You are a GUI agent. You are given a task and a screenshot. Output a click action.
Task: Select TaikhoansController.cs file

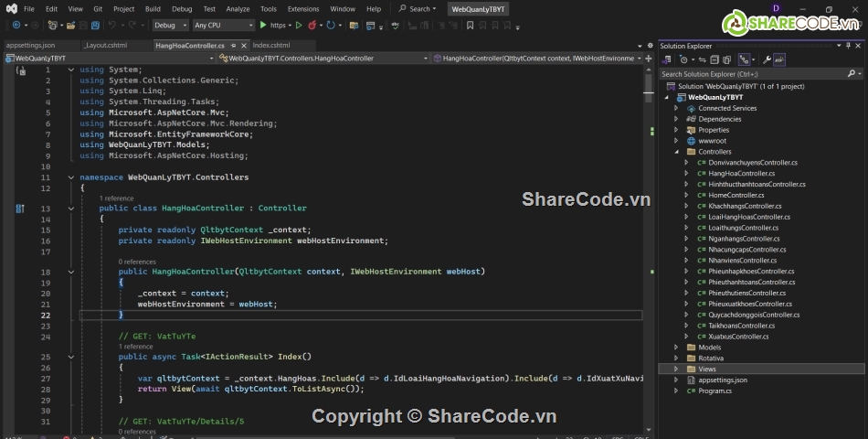741,326
